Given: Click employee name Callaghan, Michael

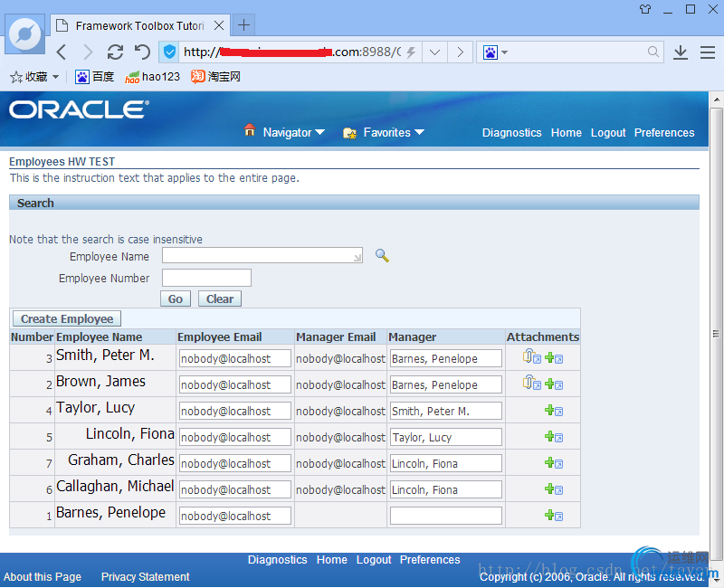Looking at the screenshot, I should [x=115, y=486].
